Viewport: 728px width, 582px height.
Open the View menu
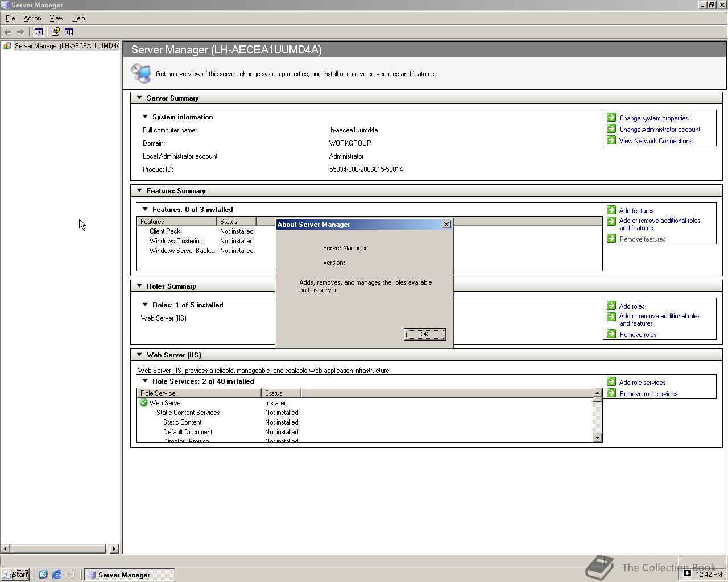point(56,18)
